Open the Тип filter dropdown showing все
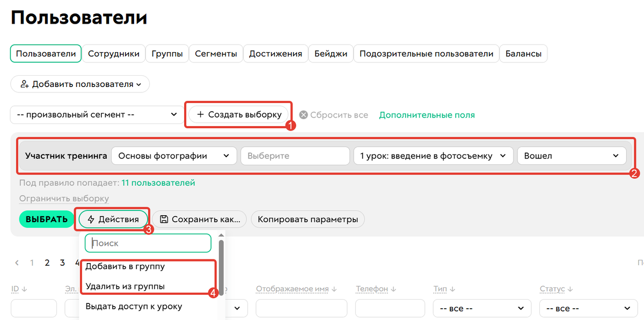This screenshot has width=644, height=320. click(x=481, y=308)
